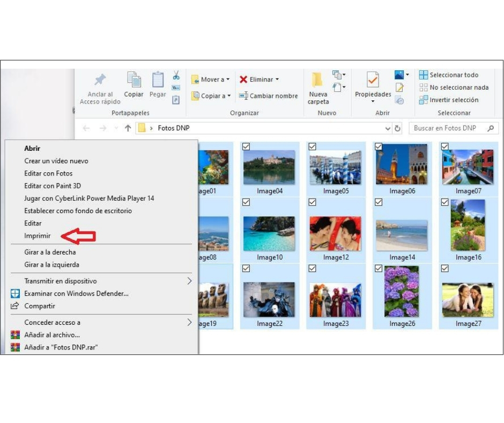
Task: Click the scissors cut icon
Action: pos(176,75)
